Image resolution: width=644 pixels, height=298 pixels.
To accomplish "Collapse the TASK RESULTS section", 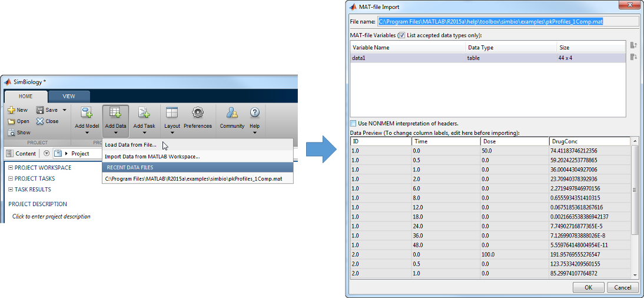I will tap(10, 190).
